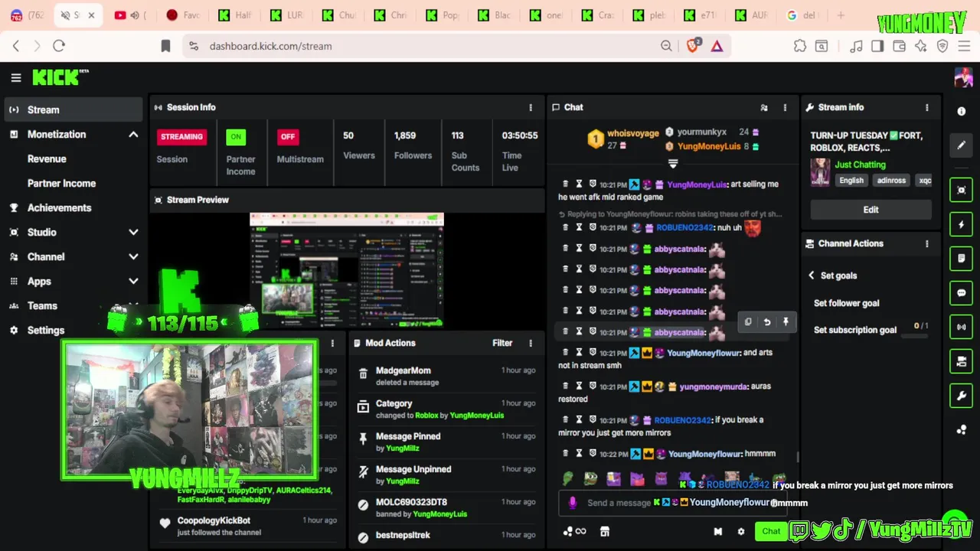Open the Stream info panel three-dot menu
The height and width of the screenshot is (551, 980).
point(927,108)
